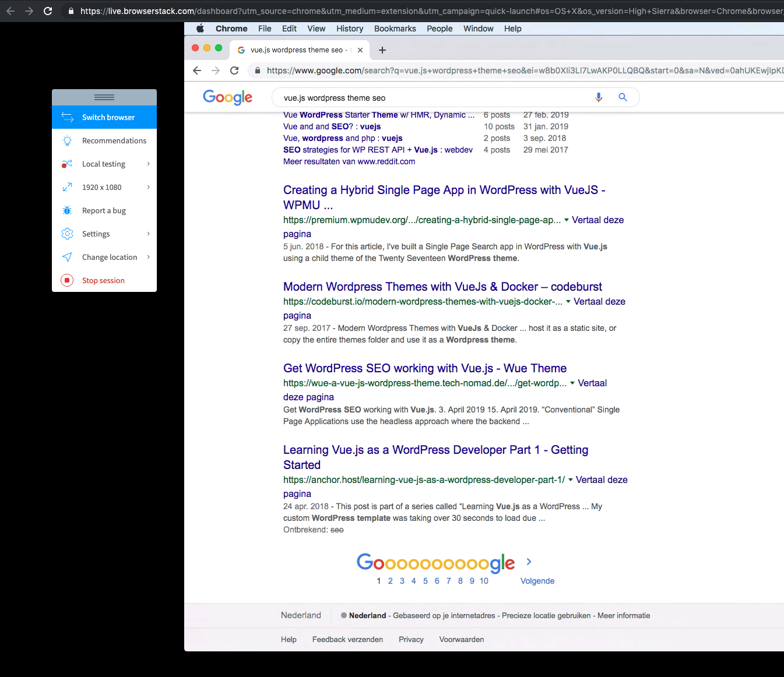Screen dimensions: 784x677
Task: Click the Volgende next page link
Action: 537,581
